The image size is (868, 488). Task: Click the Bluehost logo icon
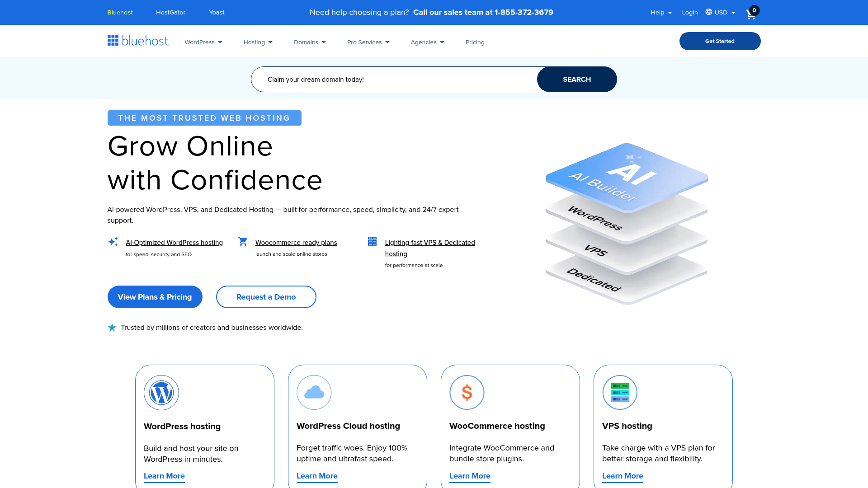click(113, 40)
